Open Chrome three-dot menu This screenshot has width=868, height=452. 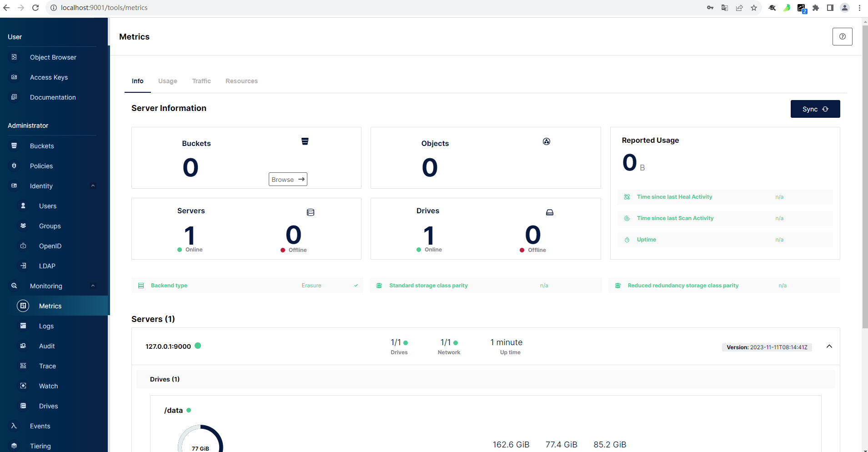[x=859, y=8]
